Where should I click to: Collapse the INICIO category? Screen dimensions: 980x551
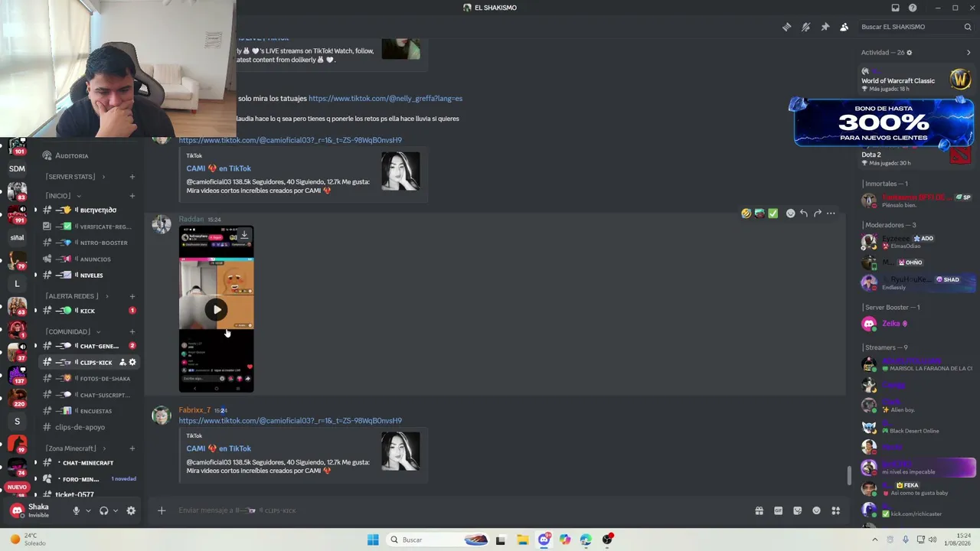(64, 196)
